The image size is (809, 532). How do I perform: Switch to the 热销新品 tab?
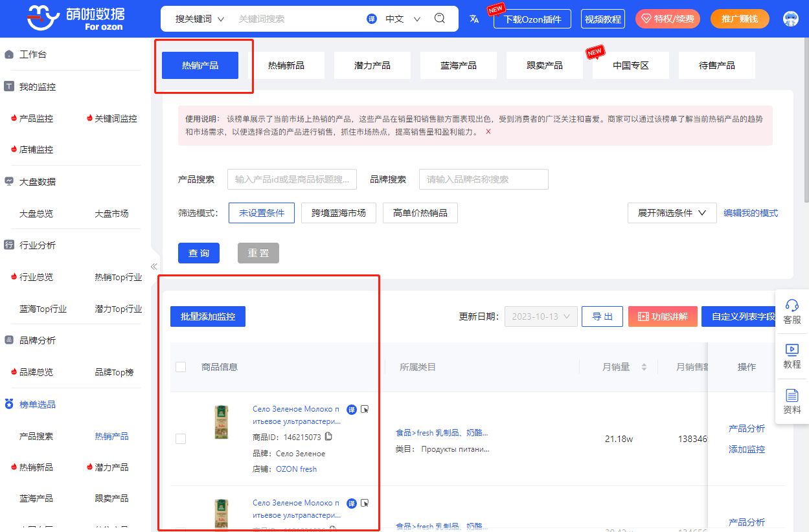pos(286,65)
